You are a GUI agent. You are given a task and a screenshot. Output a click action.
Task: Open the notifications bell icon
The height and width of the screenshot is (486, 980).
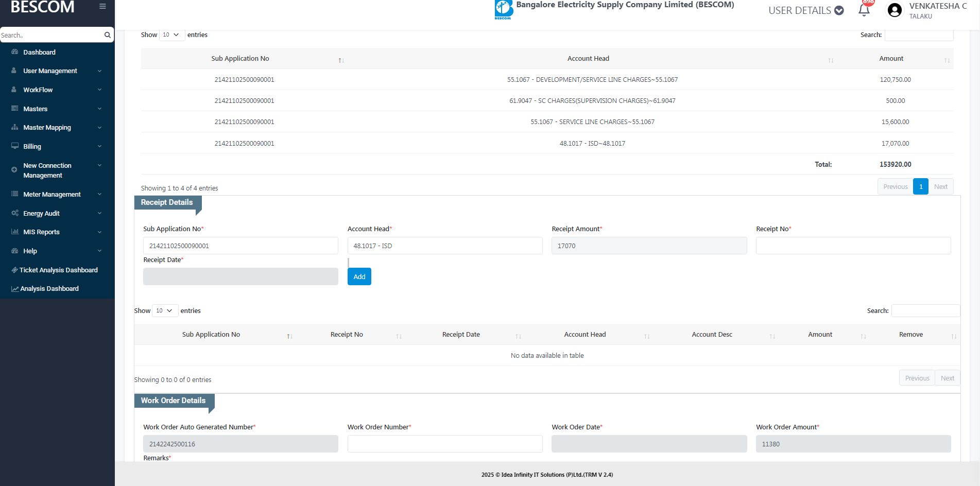click(864, 10)
